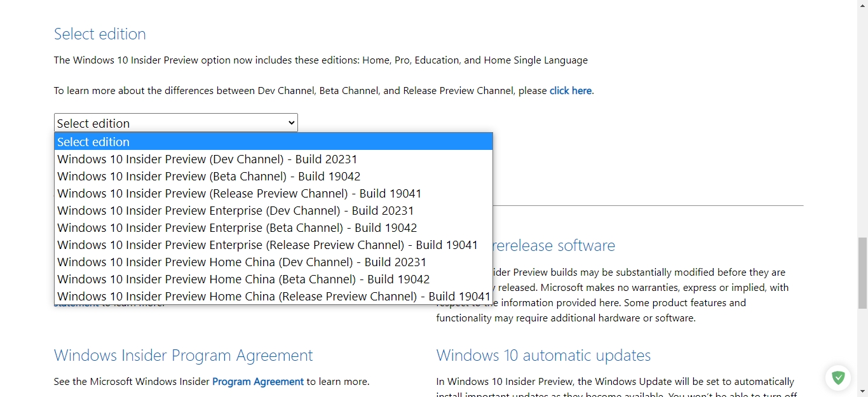Screen dimensions: 868x397
Task: Select Insider Preview Enterprise (Dev Channel) option
Action: pos(273,210)
